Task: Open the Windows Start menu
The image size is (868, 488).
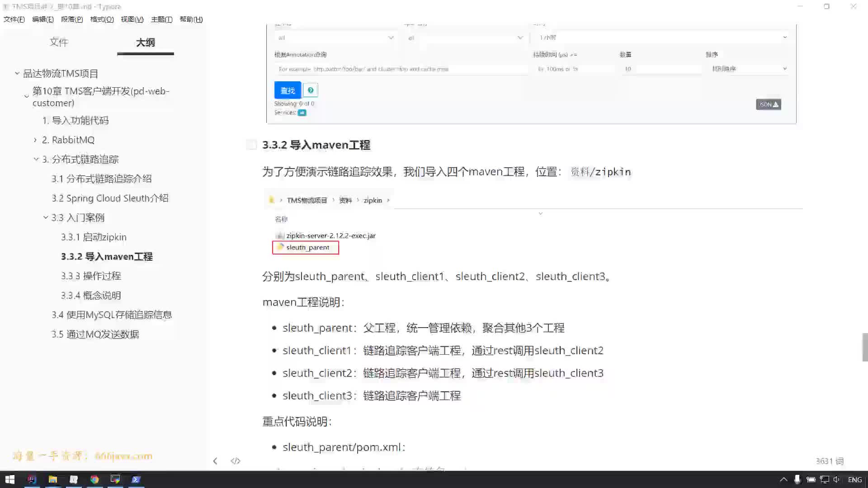Action: click(10, 479)
